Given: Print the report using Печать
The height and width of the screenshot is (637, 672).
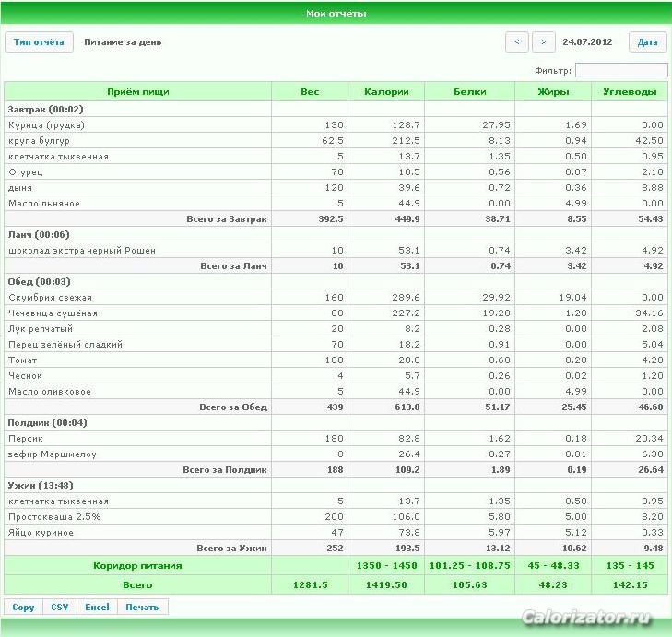Looking at the screenshot, I should tap(142, 607).
